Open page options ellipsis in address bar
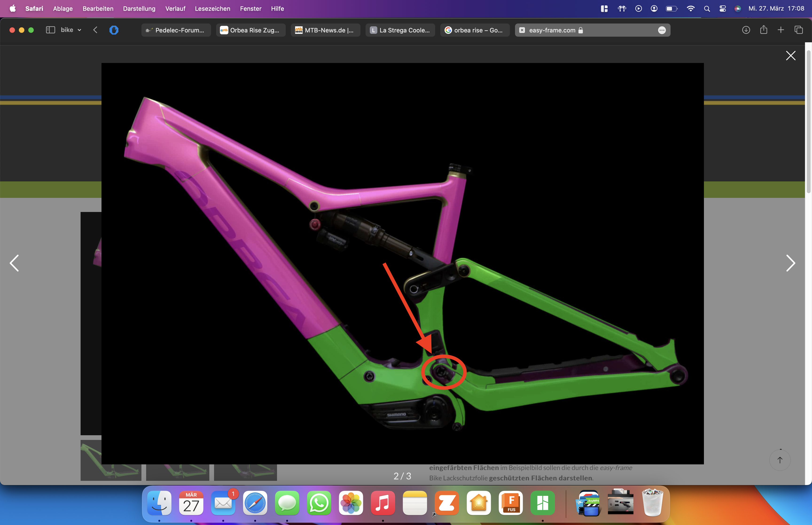812x525 pixels. click(x=662, y=30)
